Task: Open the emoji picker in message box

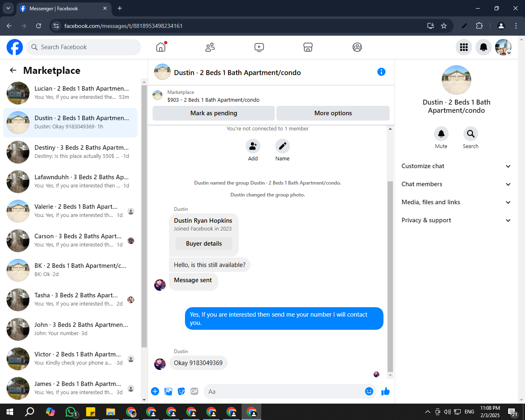Action: (369, 391)
